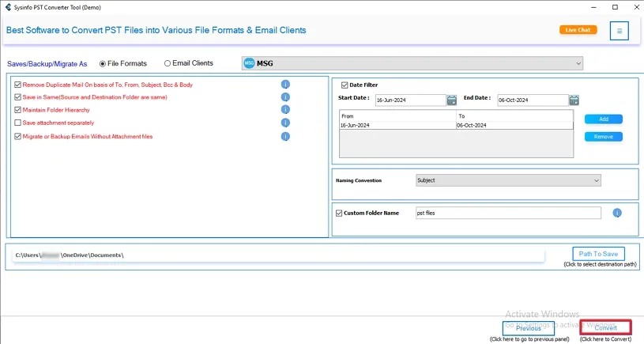Image resolution: width=644 pixels, height=344 pixels.
Task: Enable Save attachment separately checkbox
Action: (x=18, y=123)
